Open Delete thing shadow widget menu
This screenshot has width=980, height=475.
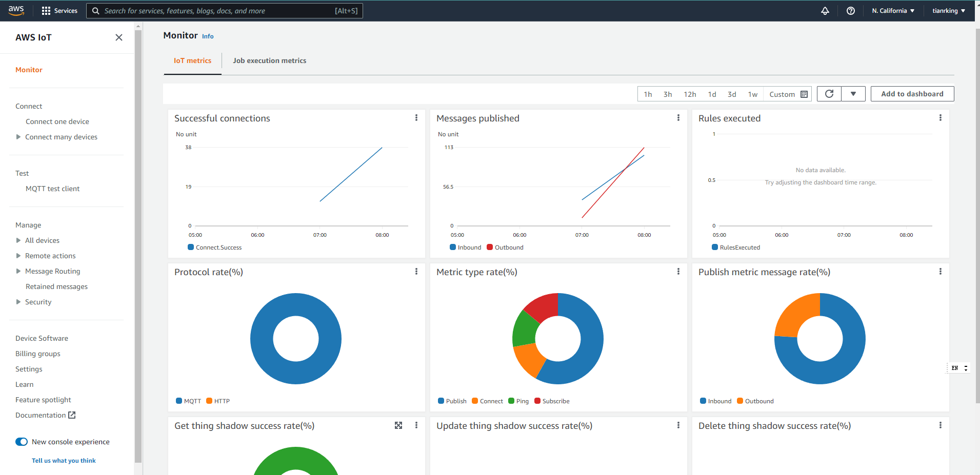941,425
